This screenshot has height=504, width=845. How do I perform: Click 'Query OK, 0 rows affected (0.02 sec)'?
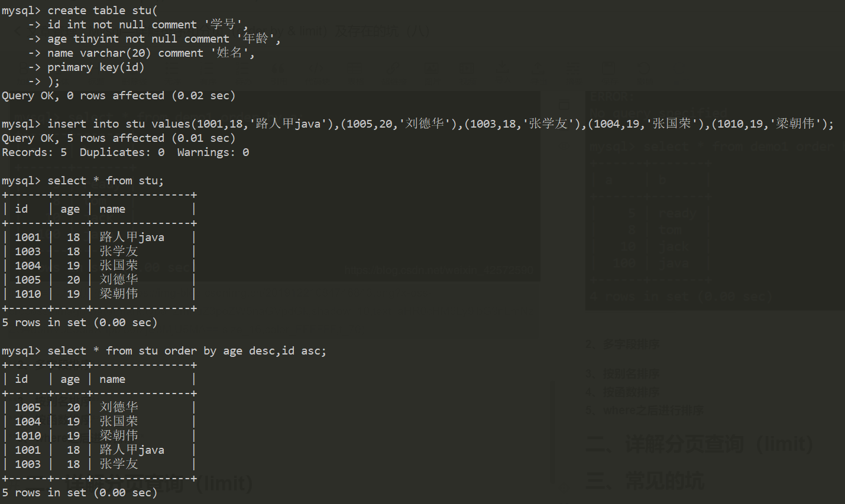click(119, 96)
